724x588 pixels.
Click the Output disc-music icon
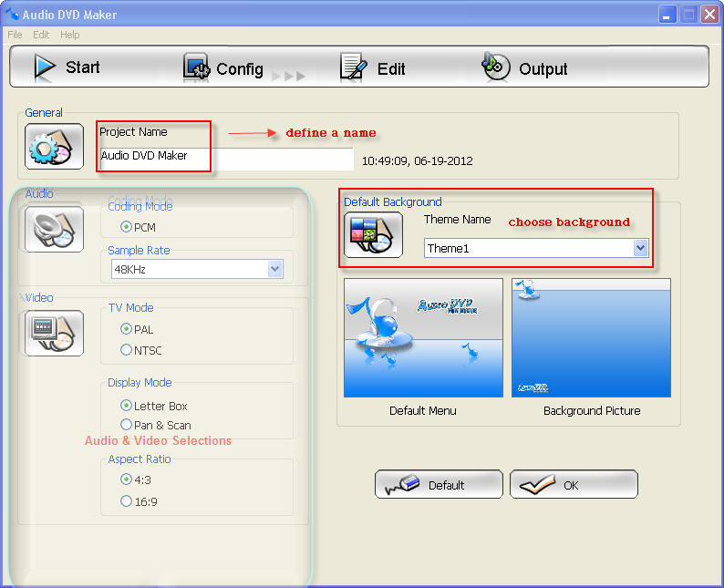point(495,67)
